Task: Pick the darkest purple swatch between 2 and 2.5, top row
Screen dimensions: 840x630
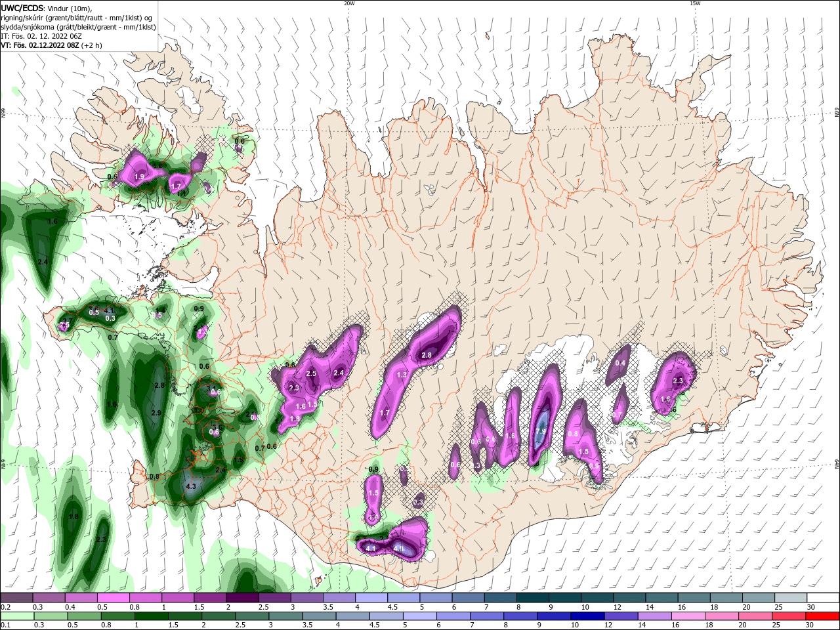Action: tap(242, 598)
